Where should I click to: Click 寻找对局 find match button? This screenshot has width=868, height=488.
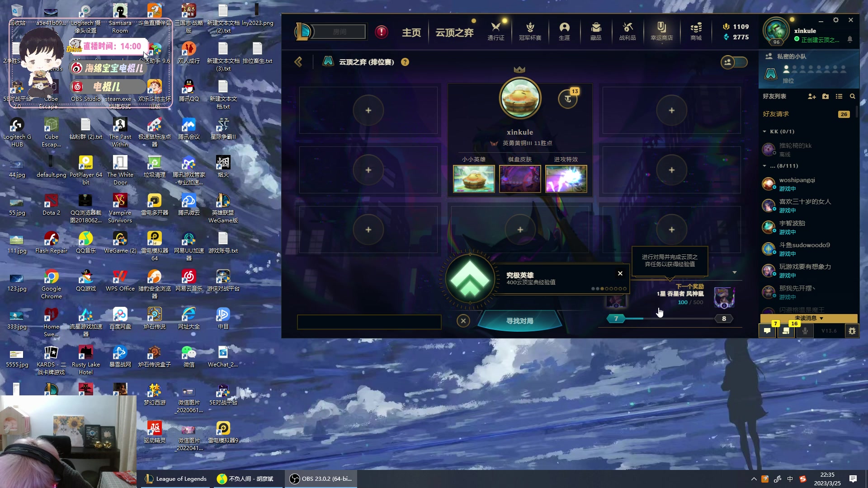click(520, 321)
